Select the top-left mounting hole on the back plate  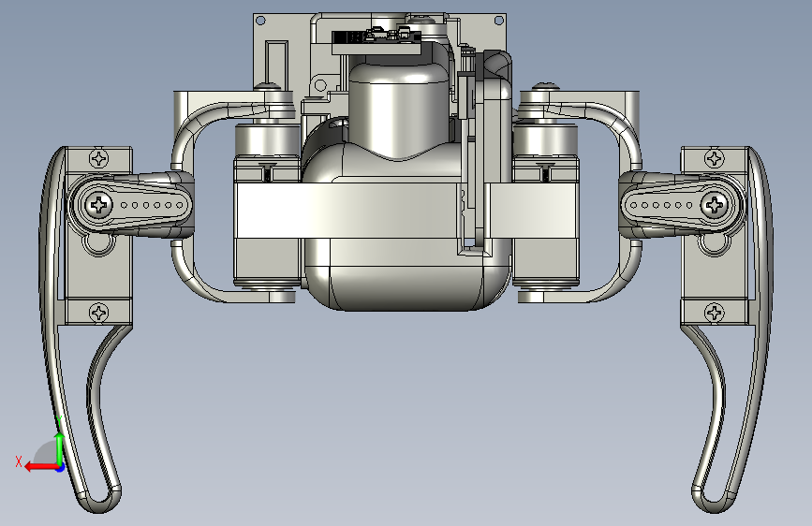click(260, 21)
